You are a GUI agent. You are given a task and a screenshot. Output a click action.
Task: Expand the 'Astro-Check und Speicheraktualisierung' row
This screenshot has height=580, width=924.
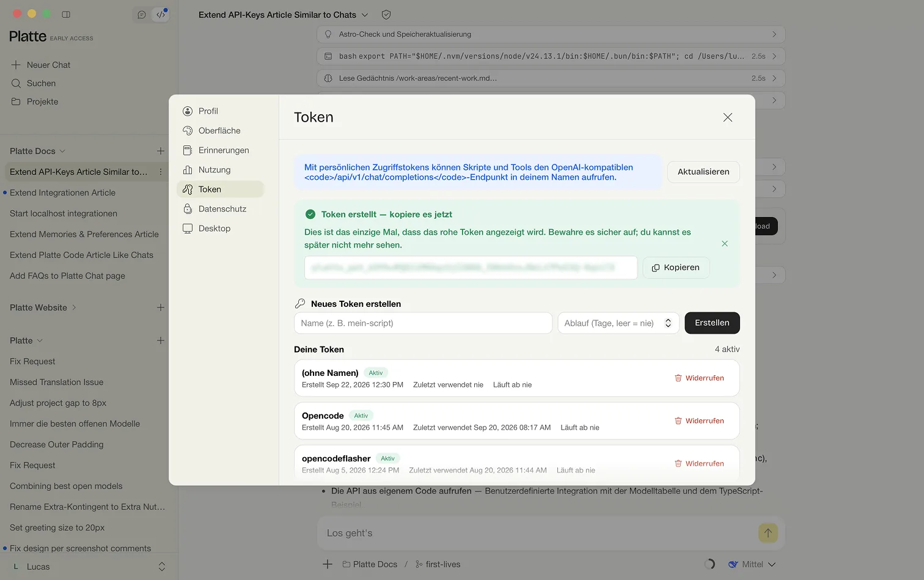551,34
